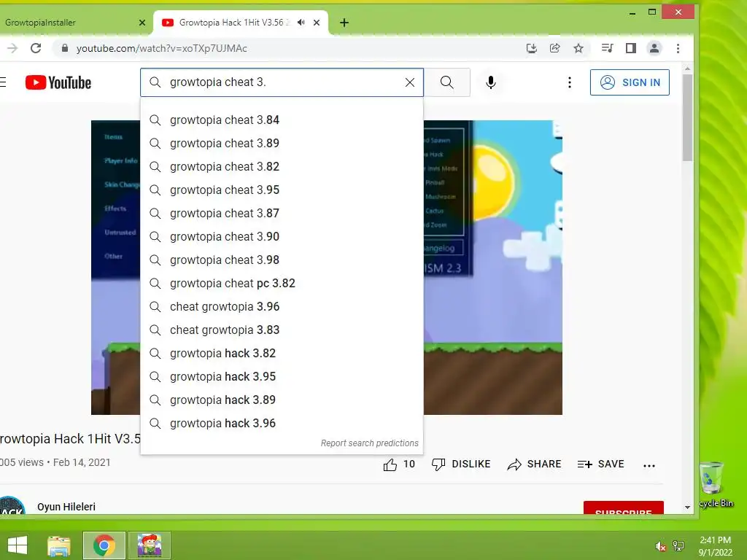747x560 pixels.
Task: Open site info via the lock icon
Action: pyautogui.click(x=65, y=48)
